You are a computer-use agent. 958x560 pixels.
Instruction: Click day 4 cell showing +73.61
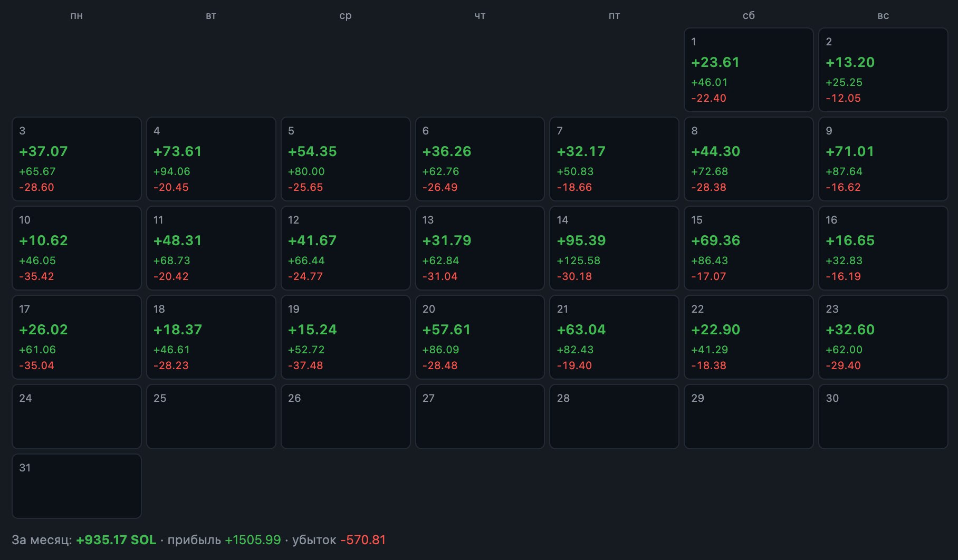coord(211,159)
